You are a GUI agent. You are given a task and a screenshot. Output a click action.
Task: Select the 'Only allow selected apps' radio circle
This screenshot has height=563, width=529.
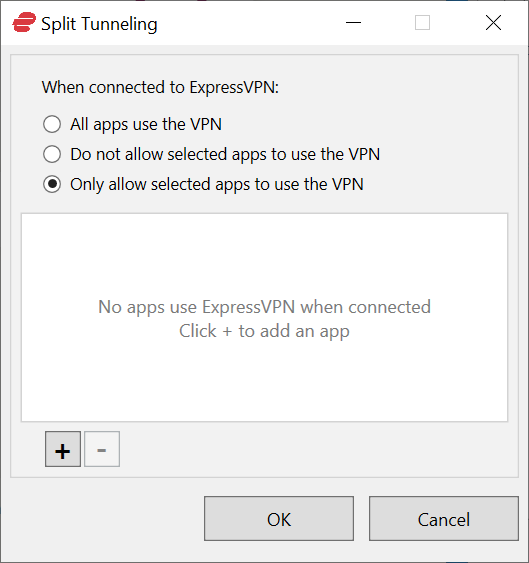tap(52, 184)
